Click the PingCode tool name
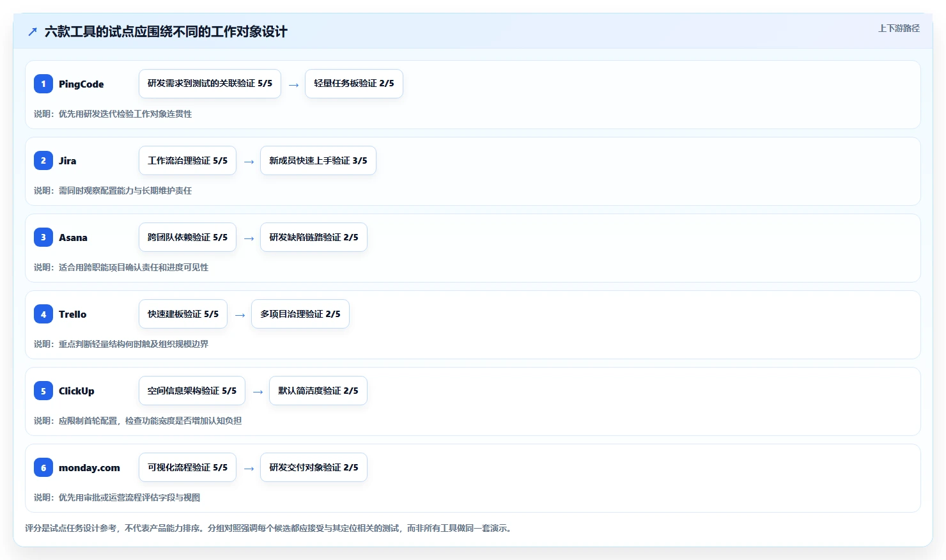946x560 pixels. tap(81, 84)
